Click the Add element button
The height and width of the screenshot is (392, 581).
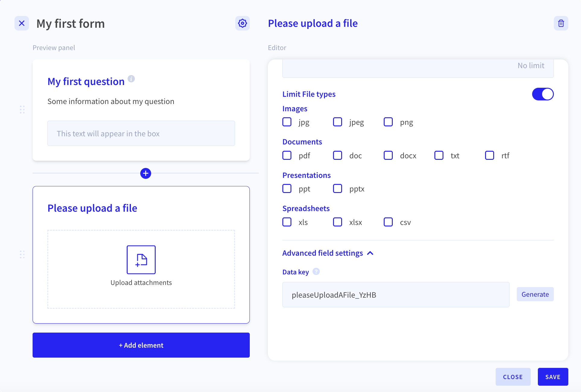pos(141,345)
